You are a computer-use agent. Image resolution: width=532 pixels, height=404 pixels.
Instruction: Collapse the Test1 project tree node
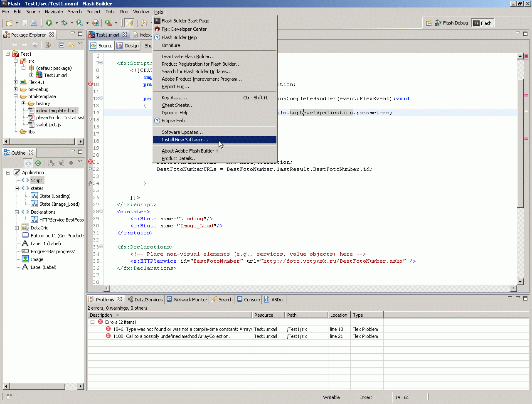(x=8, y=54)
